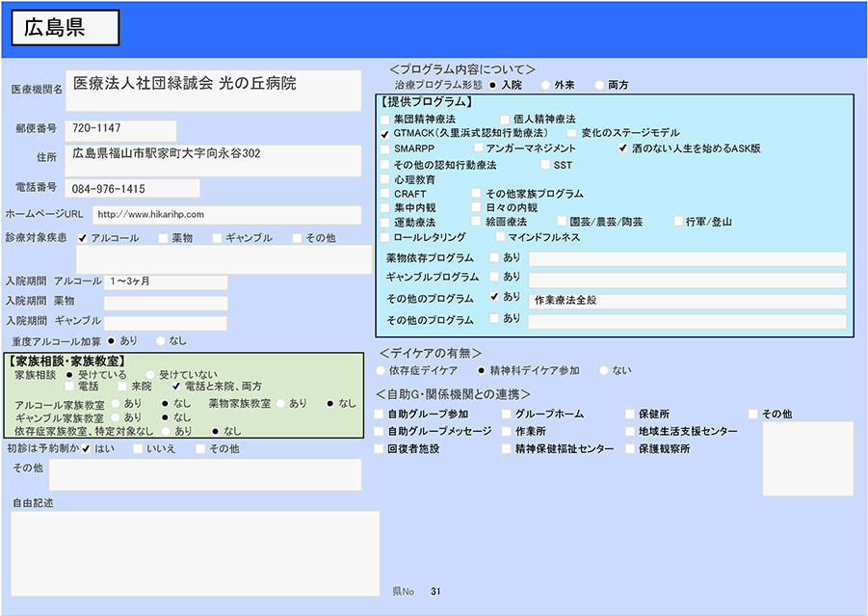Select なし for 重度アルコール加算
The width and height of the screenshot is (868, 616).
[160, 340]
